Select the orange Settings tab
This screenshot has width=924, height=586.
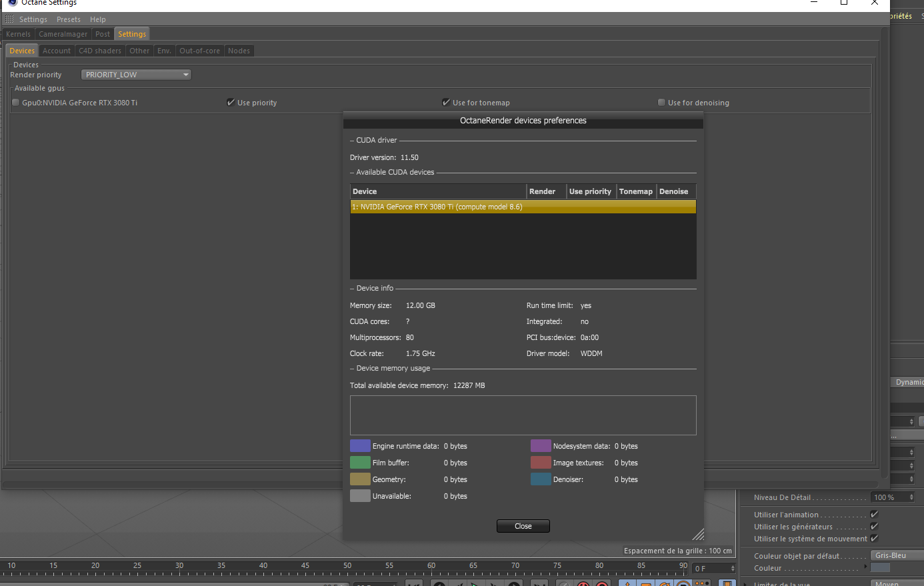click(x=132, y=34)
